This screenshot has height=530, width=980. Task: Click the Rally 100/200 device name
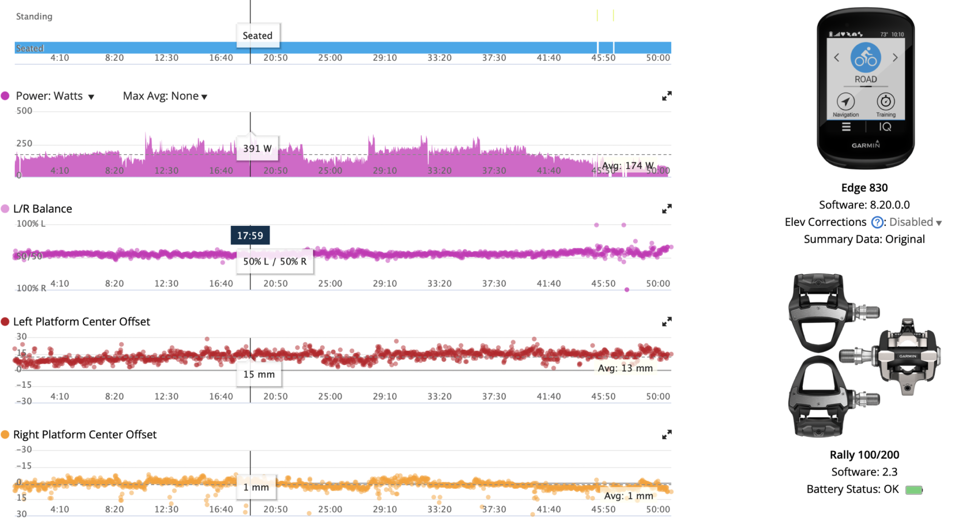(x=864, y=455)
